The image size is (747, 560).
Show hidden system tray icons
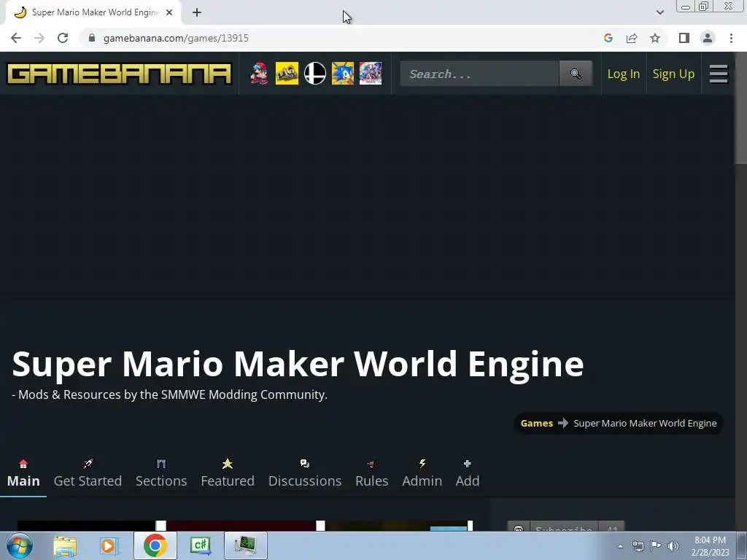(620, 546)
